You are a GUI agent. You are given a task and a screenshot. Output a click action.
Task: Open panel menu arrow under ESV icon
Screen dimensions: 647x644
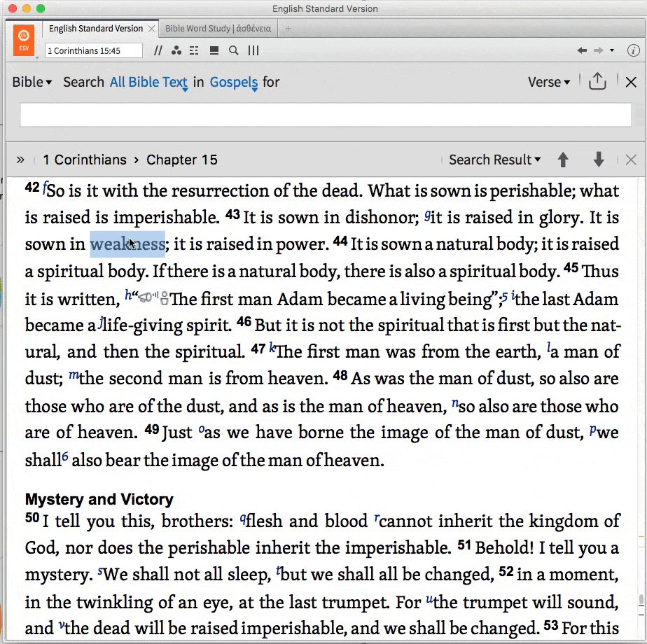[x=36, y=58]
